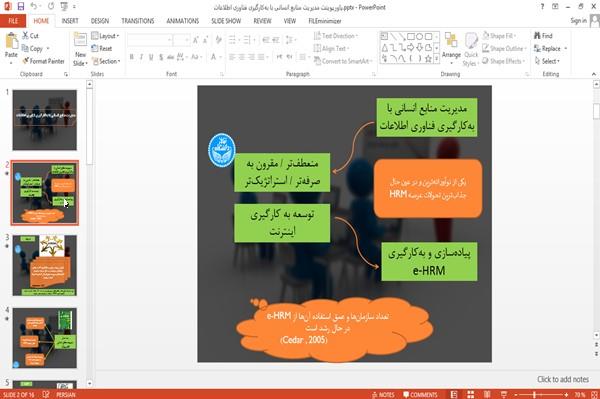The height and width of the screenshot is (399, 600).
Task: Open the FILEminimizer tab
Action: pos(324,21)
